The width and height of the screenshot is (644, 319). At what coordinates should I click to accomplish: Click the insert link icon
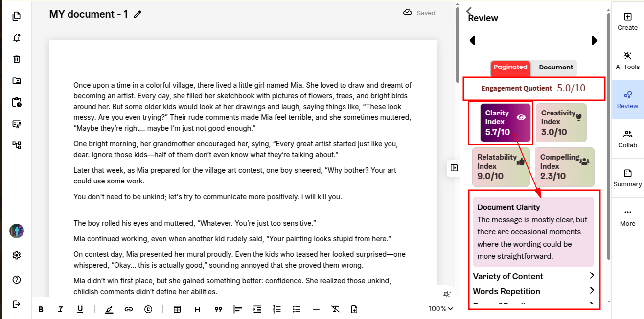(129, 309)
